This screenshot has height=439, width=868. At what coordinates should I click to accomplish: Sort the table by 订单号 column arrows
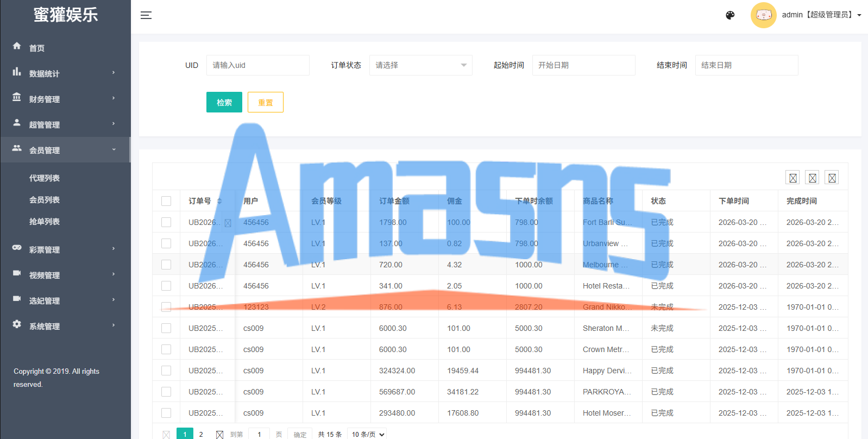[219, 201]
